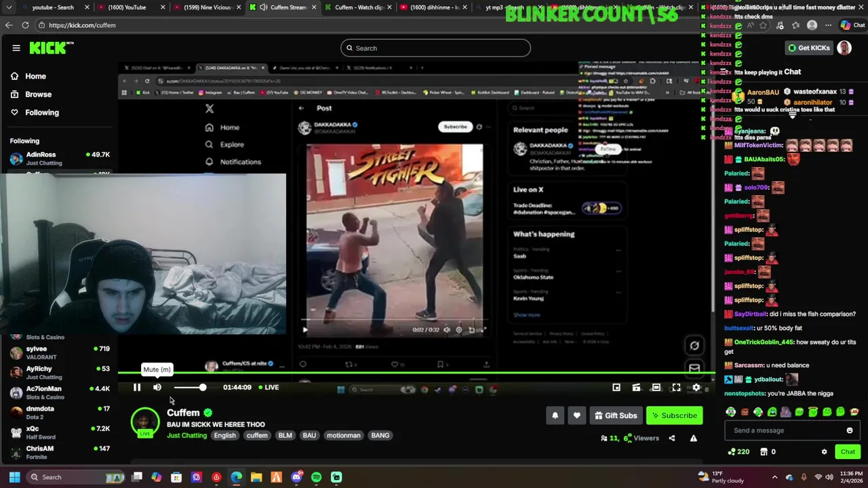The height and width of the screenshot is (488, 868).
Task: Select the English tag
Action: pos(224,435)
